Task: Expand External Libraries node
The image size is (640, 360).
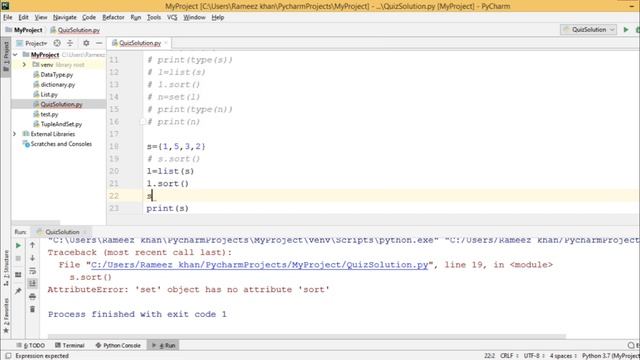Action: [15, 134]
